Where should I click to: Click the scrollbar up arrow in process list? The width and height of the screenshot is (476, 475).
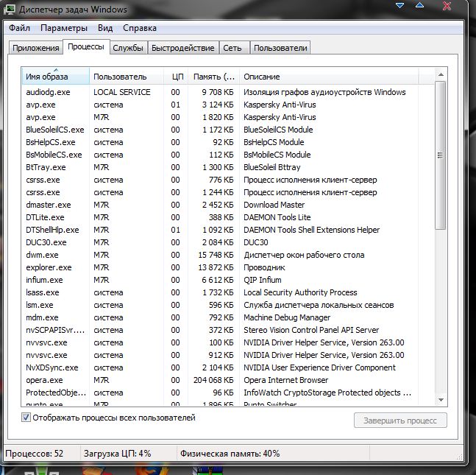(440, 74)
